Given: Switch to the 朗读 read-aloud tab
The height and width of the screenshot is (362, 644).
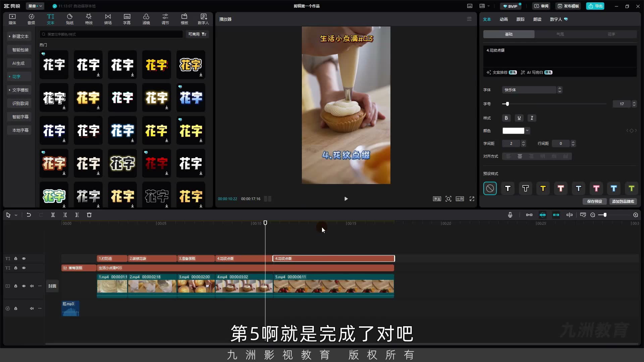Looking at the screenshot, I should click(537, 19).
